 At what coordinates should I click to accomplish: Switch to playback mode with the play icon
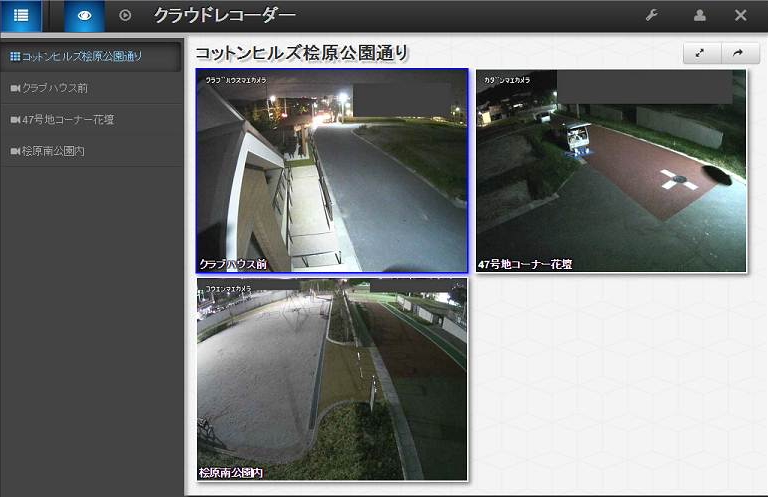[125, 16]
